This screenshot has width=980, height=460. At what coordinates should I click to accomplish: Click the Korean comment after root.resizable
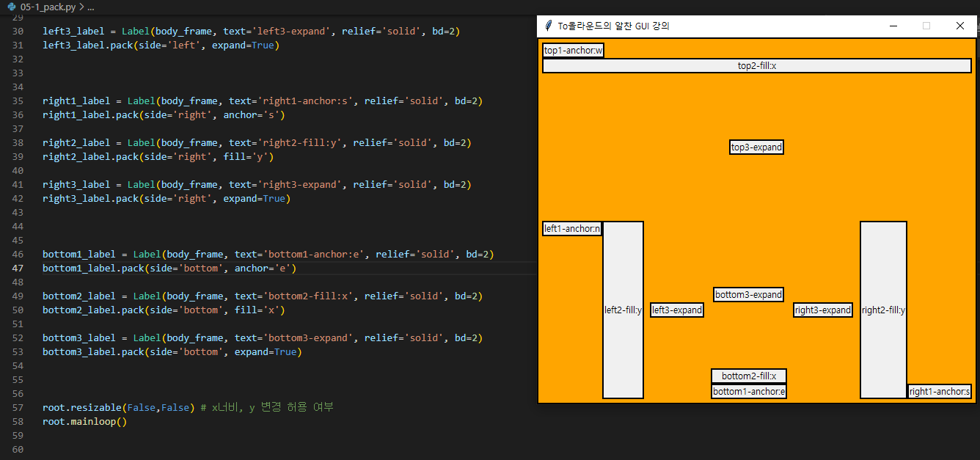tap(267, 408)
